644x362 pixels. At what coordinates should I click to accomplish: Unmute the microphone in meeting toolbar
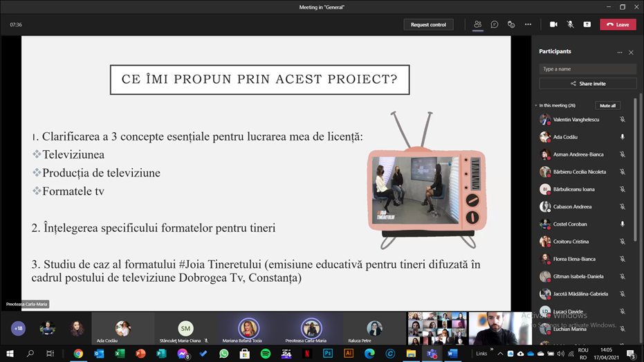tap(570, 24)
